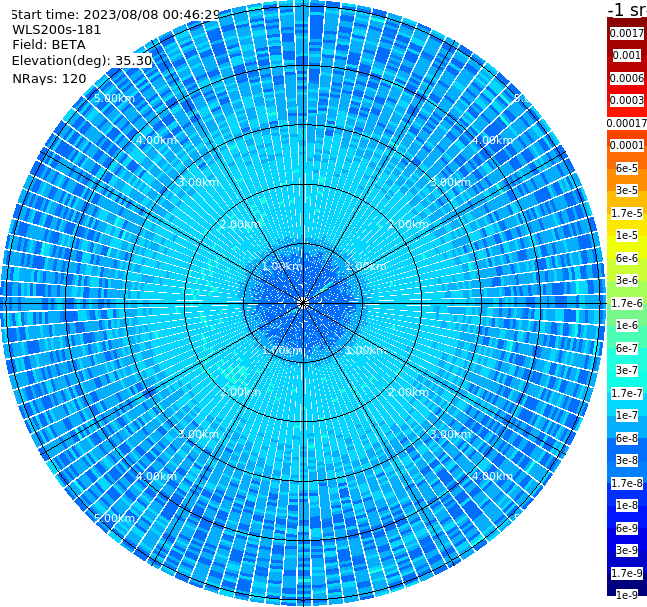647x607 pixels.
Task: Click the 0.0001 colorbar tick label
Action: click(627, 145)
